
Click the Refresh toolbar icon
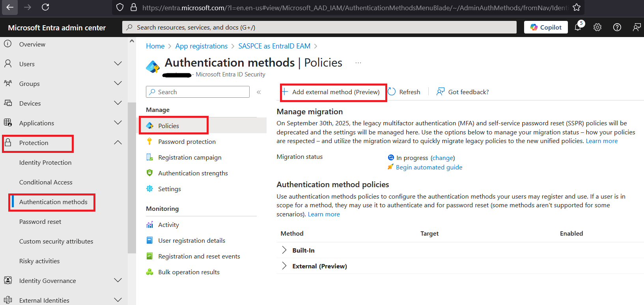[x=392, y=92]
